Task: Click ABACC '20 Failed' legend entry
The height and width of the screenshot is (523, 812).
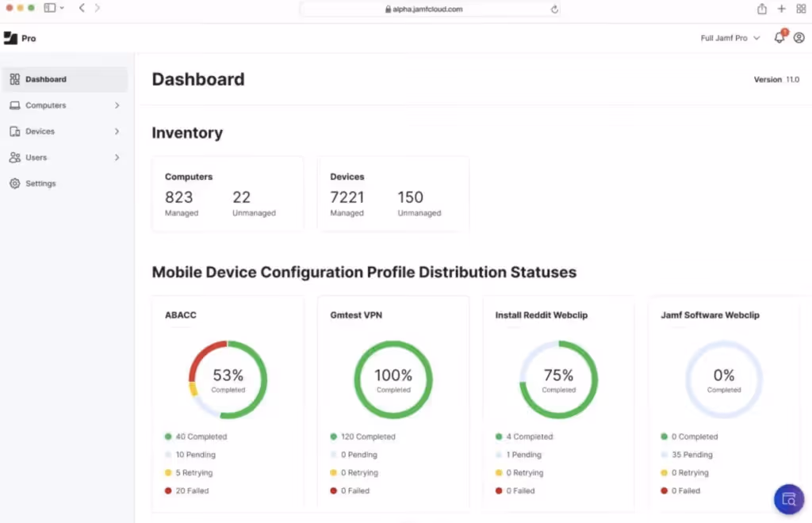Action: 186,491
